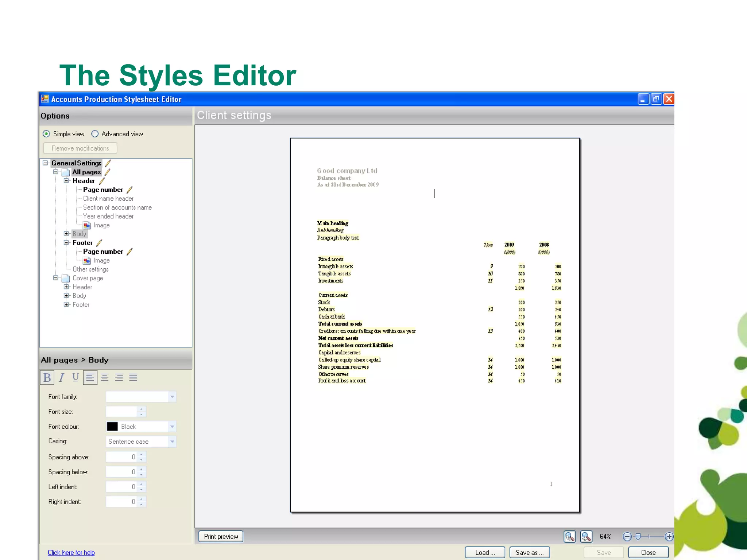The height and width of the screenshot is (560, 747).
Task: Click Close button at bottom
Action: (648, 552)
